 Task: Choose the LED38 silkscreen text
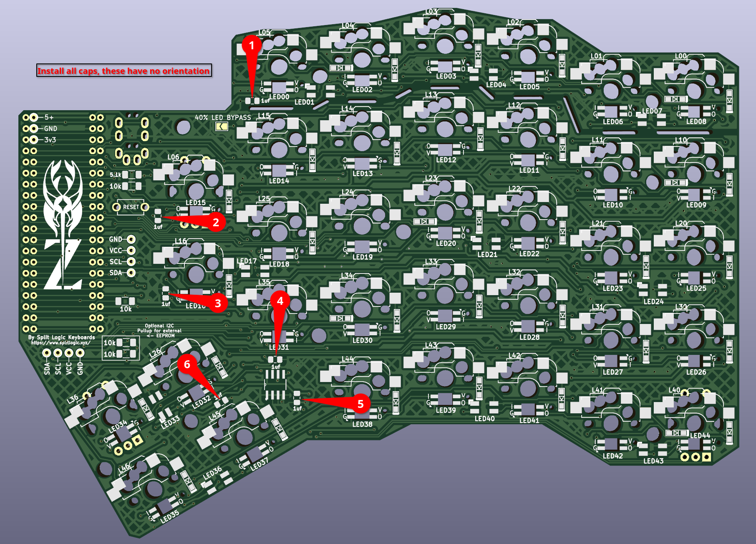363,424
